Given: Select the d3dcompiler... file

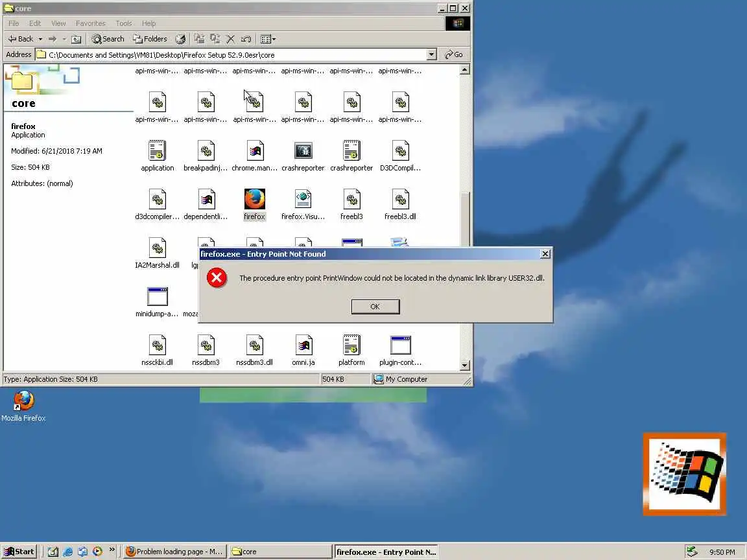Looking at the screenshot, I should click(157, 205).
